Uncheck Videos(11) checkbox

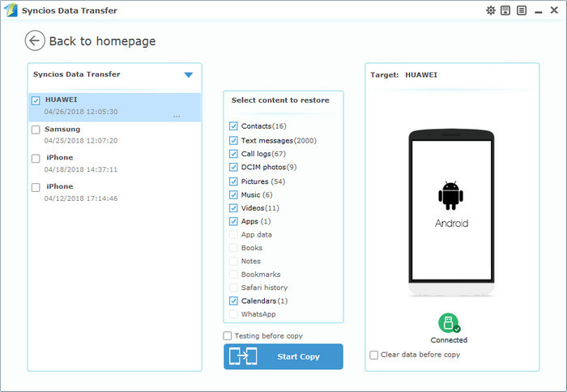click(233, 208)
